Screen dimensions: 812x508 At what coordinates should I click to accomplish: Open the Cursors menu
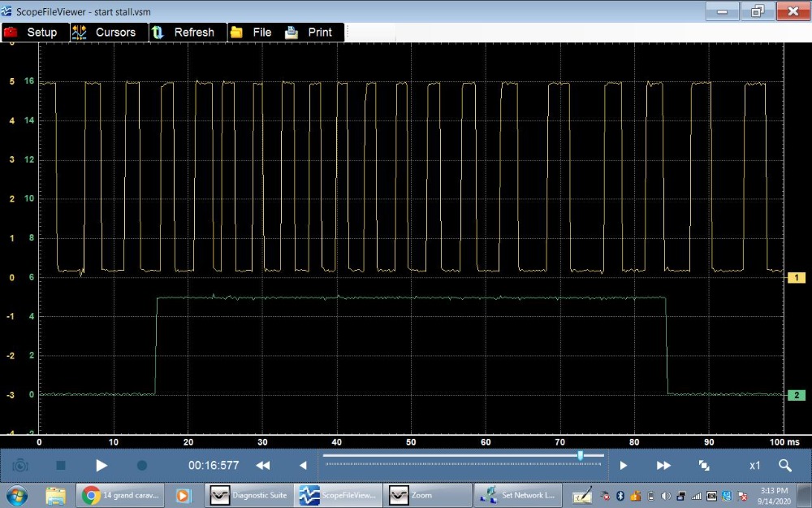[x=105, y=33]
